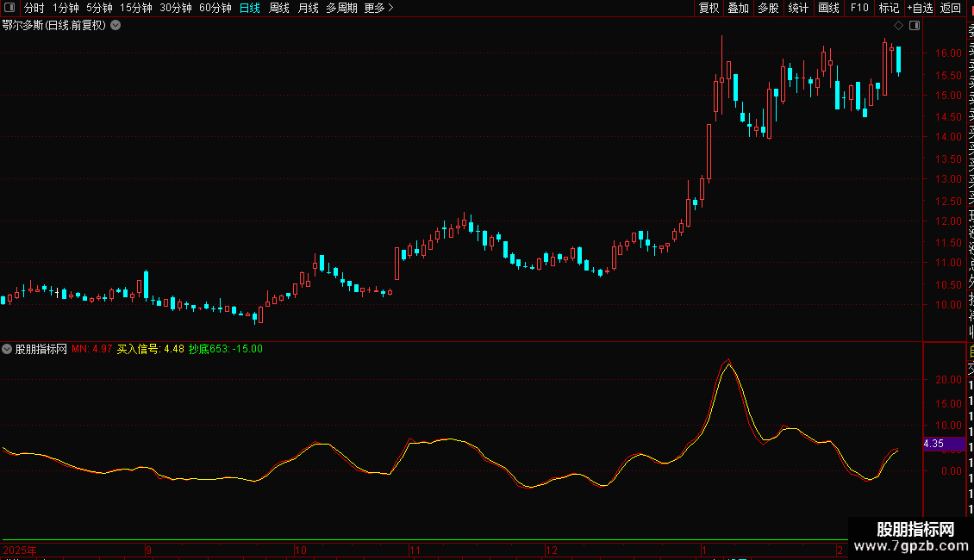Open 多周期 multi-period view
The height and width of the screenshot is (560, 974).
pyautogui.click(x=341, y=8)
